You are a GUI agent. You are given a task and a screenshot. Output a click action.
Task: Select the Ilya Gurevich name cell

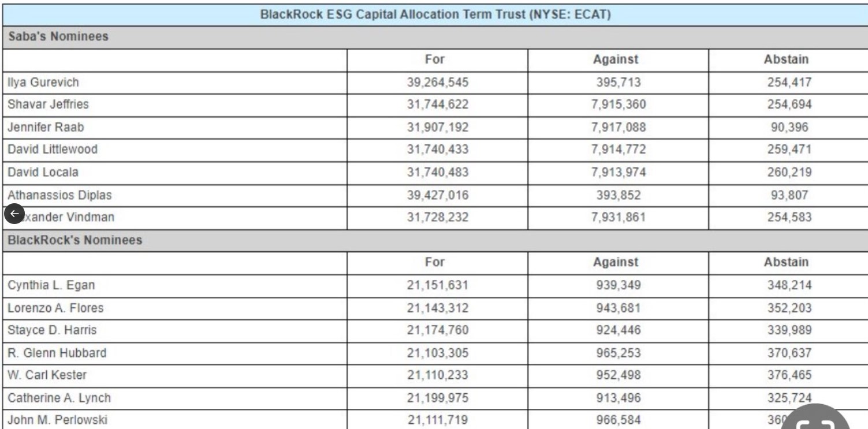tap(43, 82)
